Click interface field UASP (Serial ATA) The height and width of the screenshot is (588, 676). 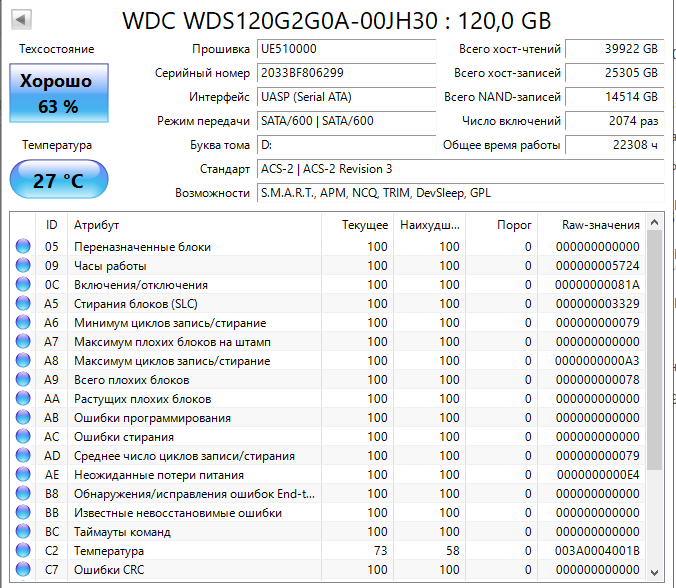(x=347, y=97)
